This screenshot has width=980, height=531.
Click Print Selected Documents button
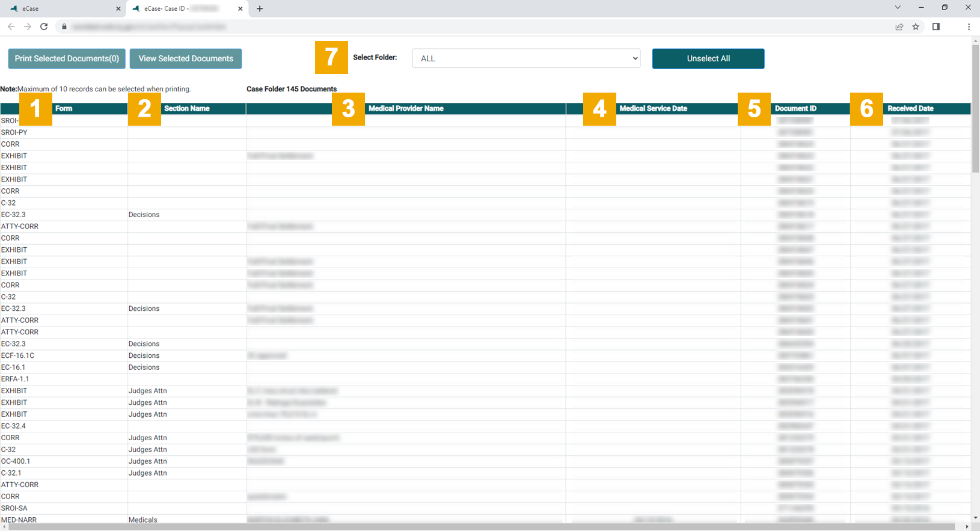(67, 58)
